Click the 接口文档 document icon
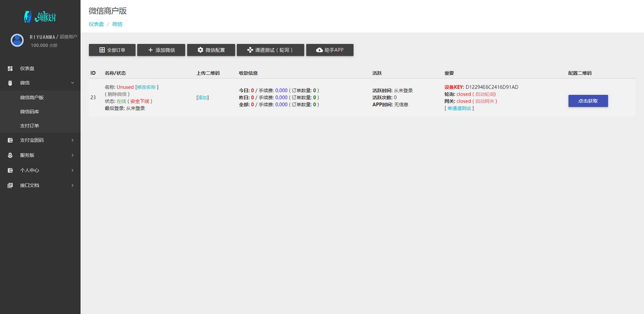The image size is (644, 314). click(10, 185)
